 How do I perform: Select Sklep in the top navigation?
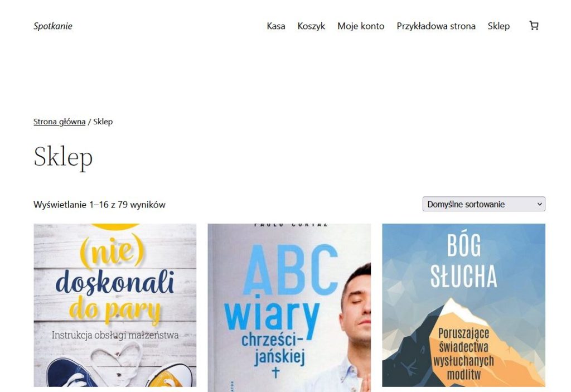coord(499,26)
